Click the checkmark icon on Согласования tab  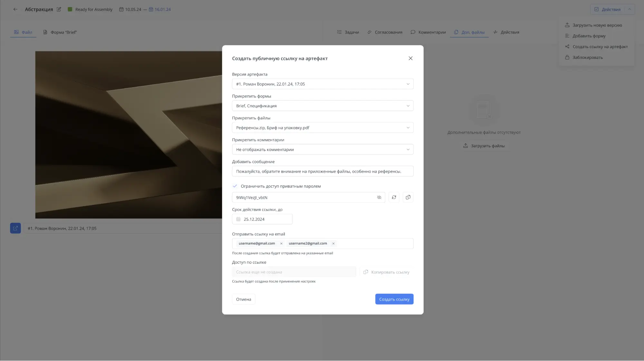click(370, 32)
